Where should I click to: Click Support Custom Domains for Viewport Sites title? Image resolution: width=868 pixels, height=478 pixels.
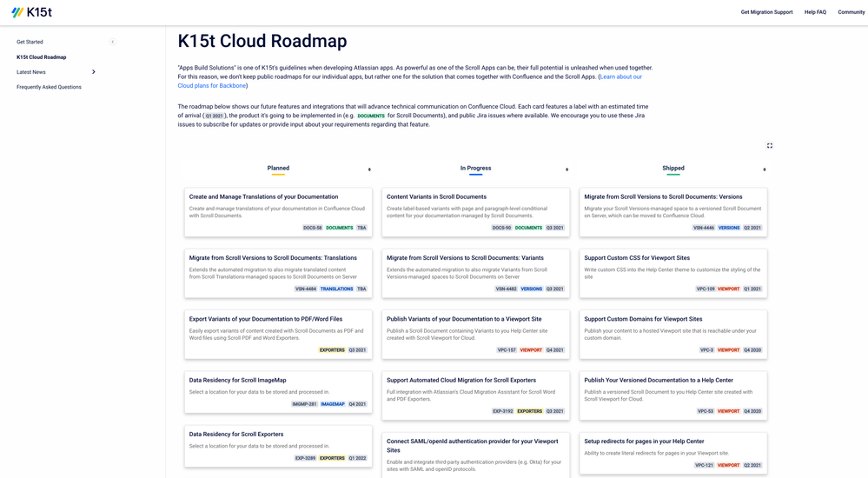pyautogui.click(x=643, y=319)
